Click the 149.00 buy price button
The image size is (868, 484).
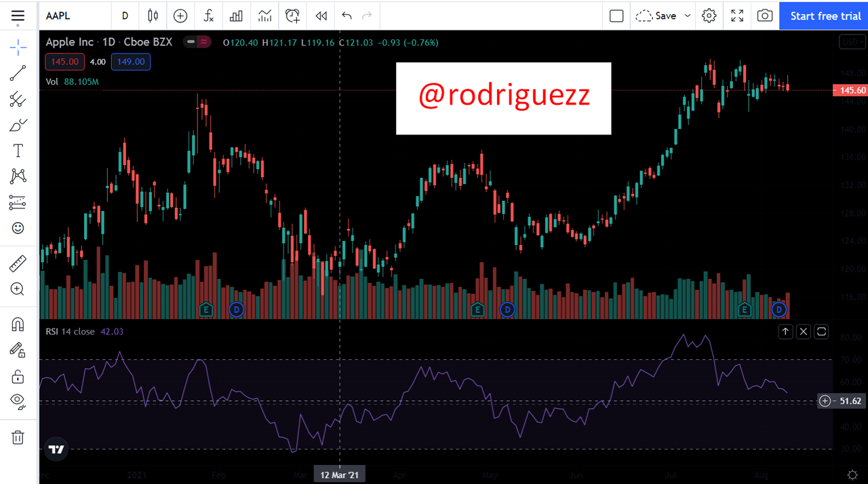(131, 62)
